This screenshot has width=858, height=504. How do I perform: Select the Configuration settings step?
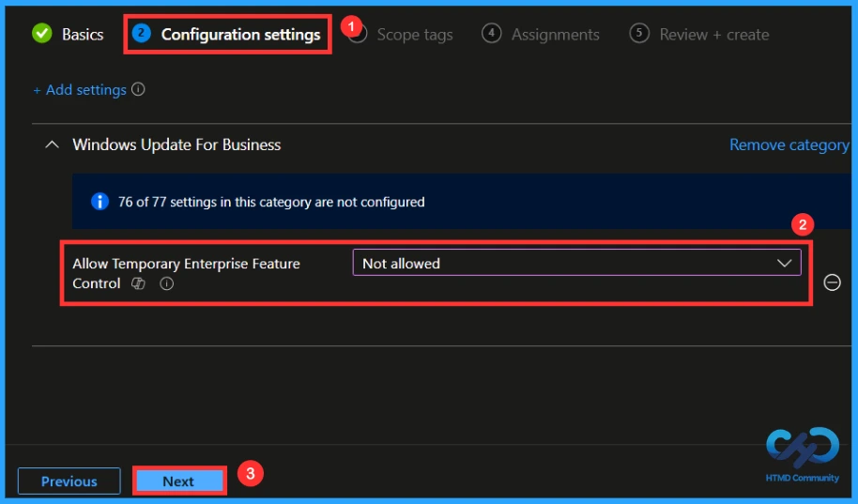tap(227, 35)
